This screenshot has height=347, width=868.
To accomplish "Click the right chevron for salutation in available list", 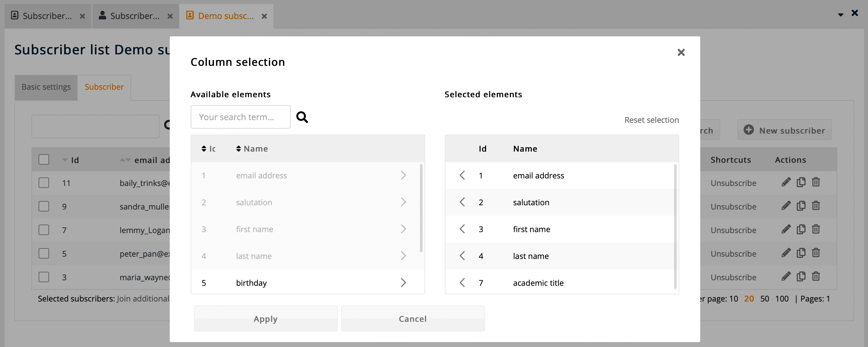I will (403, 202).
